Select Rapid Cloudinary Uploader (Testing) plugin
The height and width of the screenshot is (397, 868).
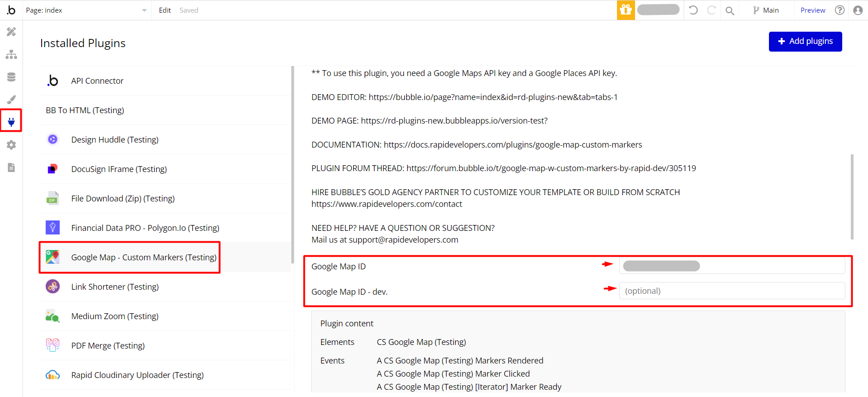pyautogui.click(x=166, y=375)
